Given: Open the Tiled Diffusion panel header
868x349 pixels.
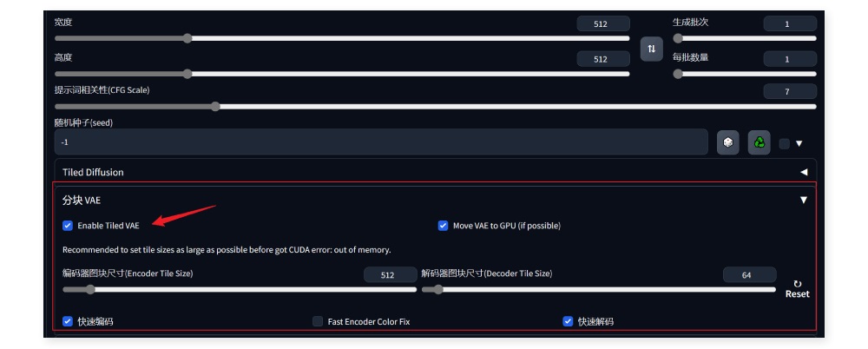Looking at the screenshot, I should click(x=435, y=172).
